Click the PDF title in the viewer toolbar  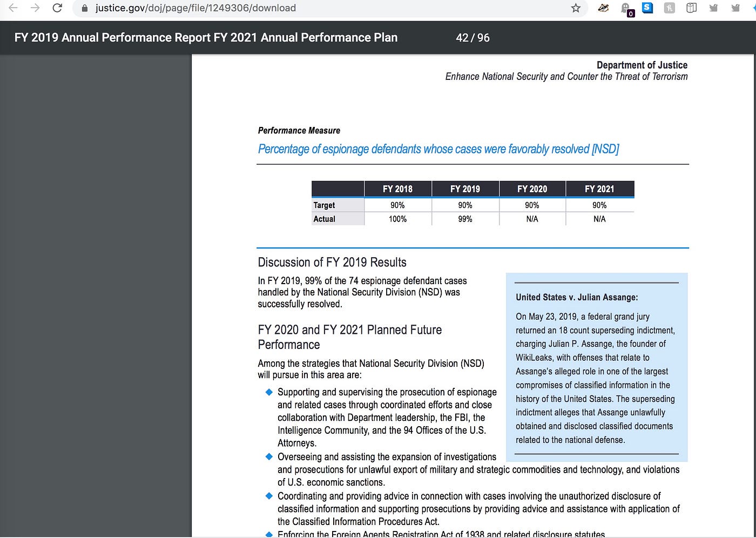(206, 38)
